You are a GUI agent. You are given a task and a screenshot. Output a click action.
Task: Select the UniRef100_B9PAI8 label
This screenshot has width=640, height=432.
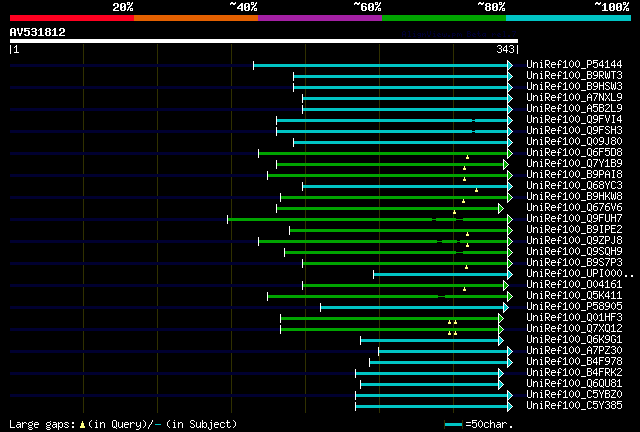coord(574,174)
